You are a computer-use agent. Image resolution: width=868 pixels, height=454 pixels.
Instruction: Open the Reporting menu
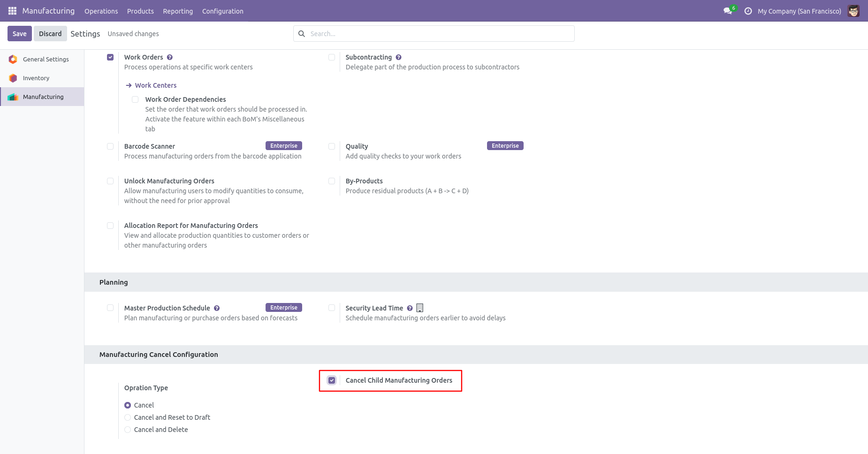pyautogui.click(x=178, y=11)
